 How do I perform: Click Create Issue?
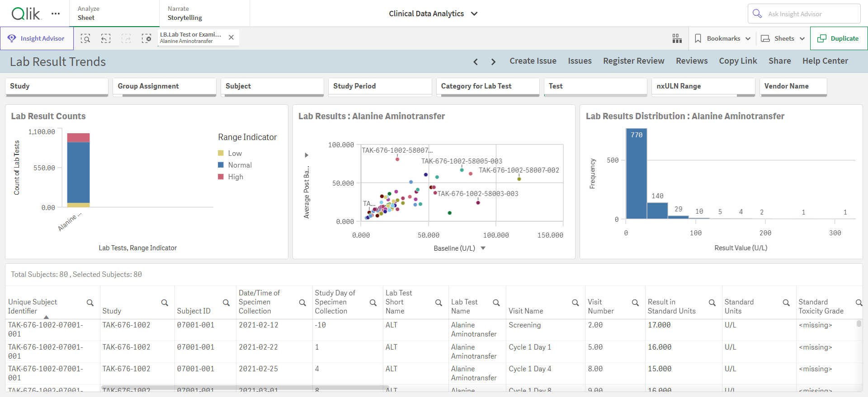coord(533,61)
